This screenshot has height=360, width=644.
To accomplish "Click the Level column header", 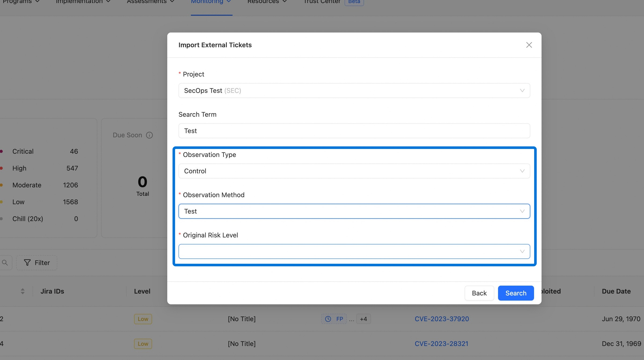I will tap(142, 291).
